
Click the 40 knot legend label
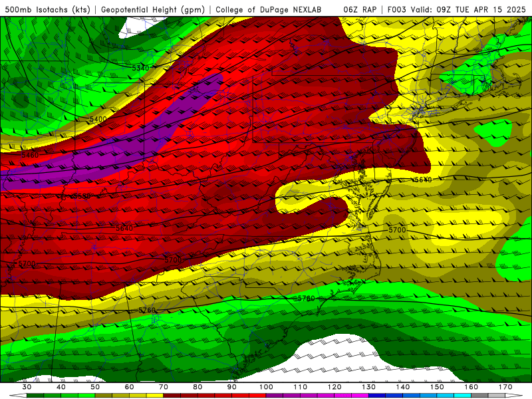(61, 387)
